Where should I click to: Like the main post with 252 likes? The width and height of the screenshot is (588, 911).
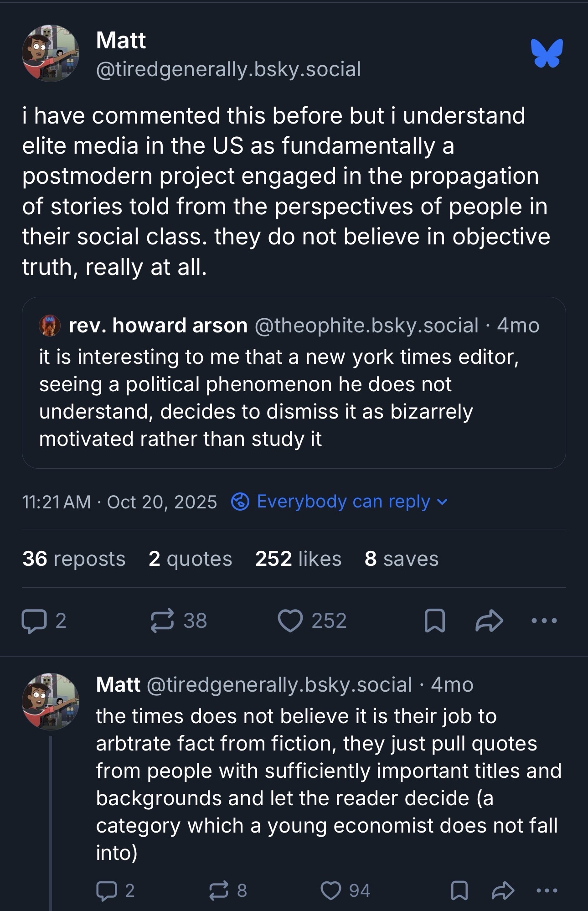click(x=290, y=621)
